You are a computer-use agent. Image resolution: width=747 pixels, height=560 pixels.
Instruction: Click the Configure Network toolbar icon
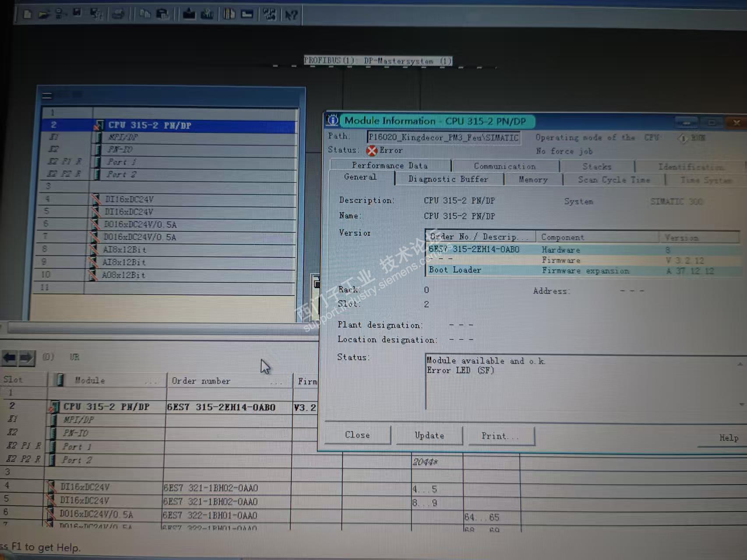pyautogui.click(x=269, y=15)
